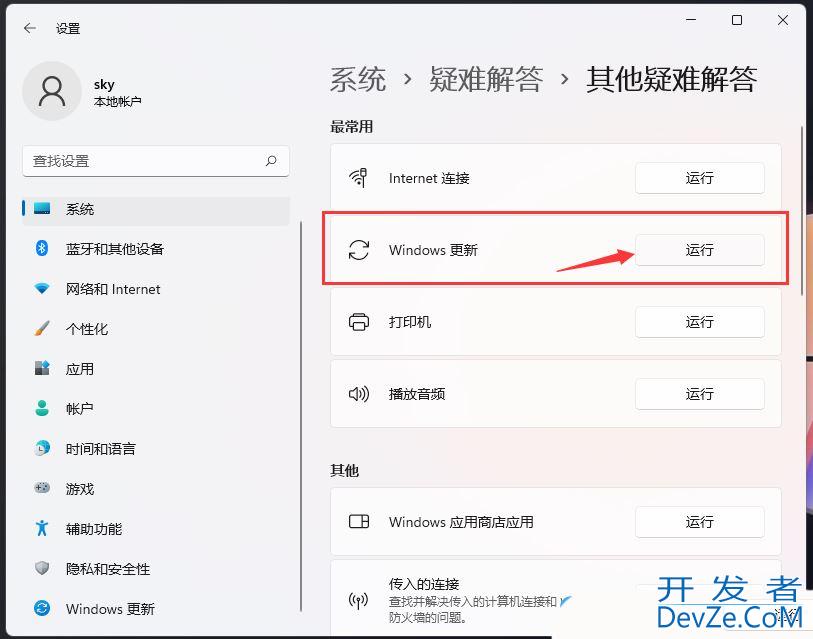Go to 个性化 settings
Image resolution: width=813 pixels, height=639 pixels.
click(x=156, y=328)
